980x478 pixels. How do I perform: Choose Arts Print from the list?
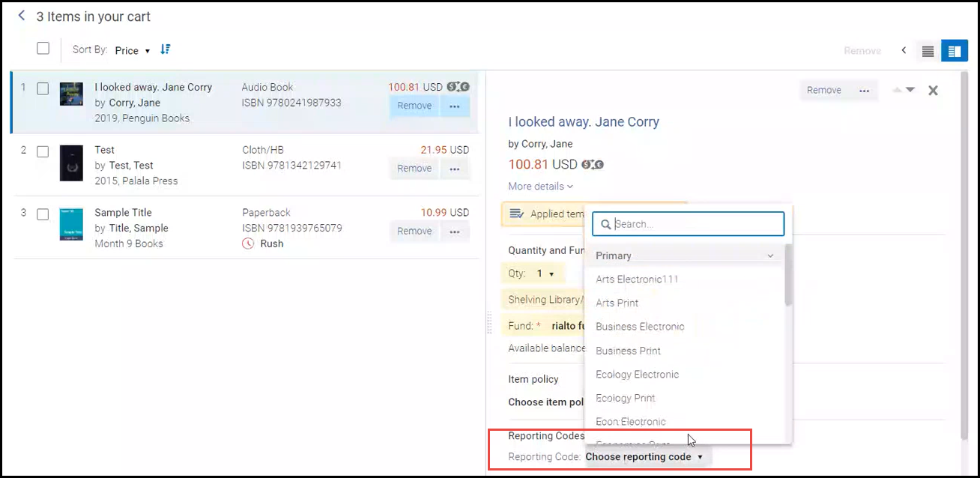pos(617,303)
